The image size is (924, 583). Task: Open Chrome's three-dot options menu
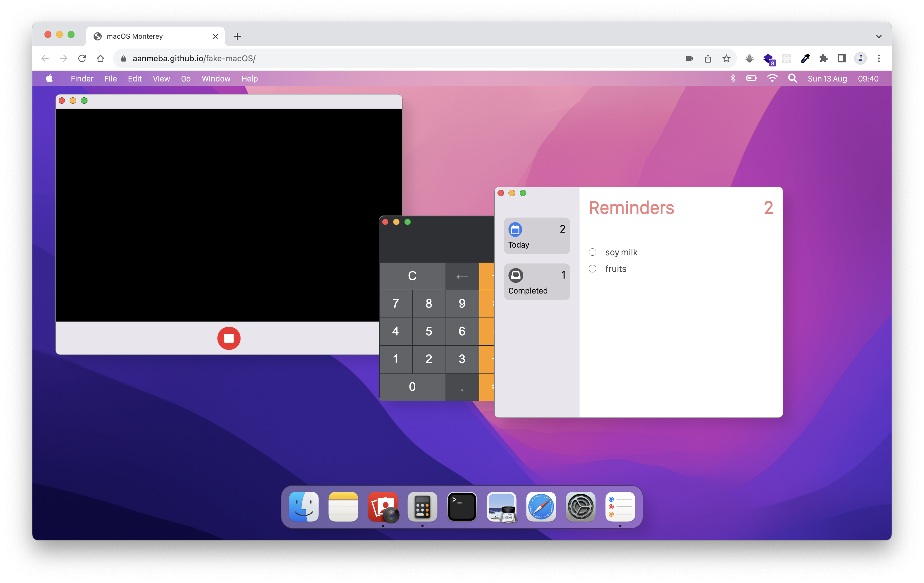pyautogui.click(x=879, y=58)
